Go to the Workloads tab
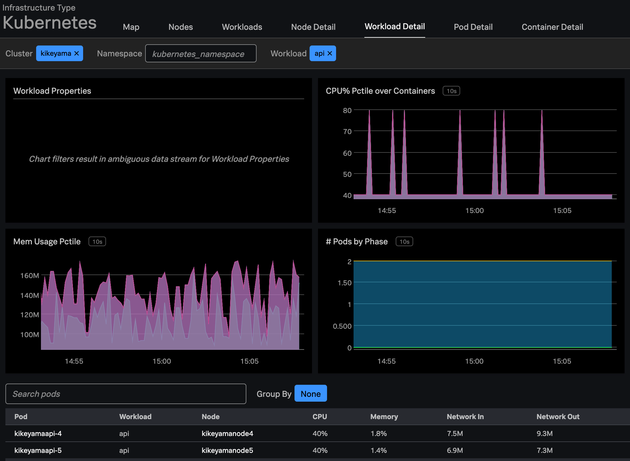The image size is (630, 461). (242, 27)
